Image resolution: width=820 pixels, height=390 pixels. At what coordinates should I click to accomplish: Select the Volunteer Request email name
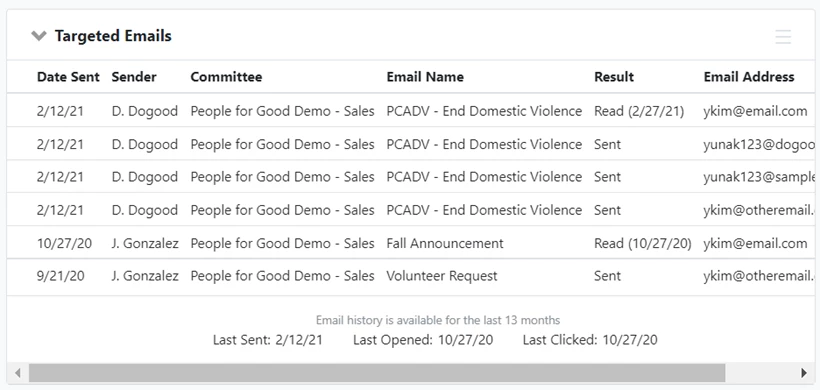click(442, 276)
